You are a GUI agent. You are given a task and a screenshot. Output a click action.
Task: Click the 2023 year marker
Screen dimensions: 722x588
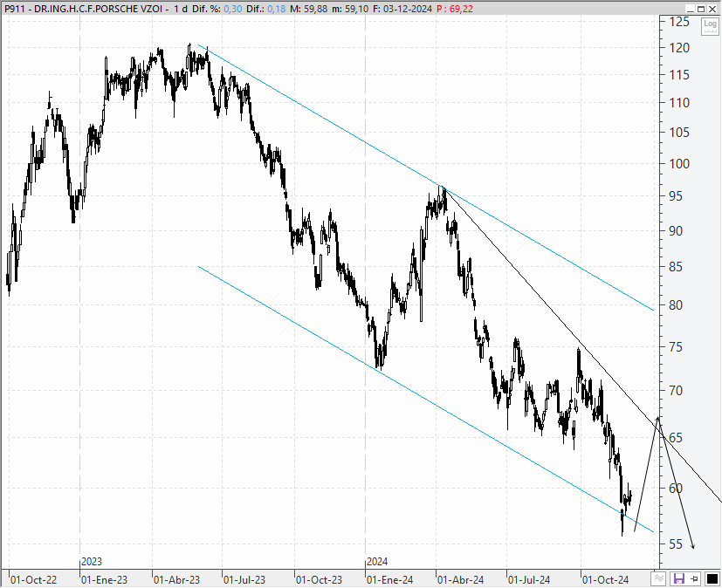click(x=92, y=562)
